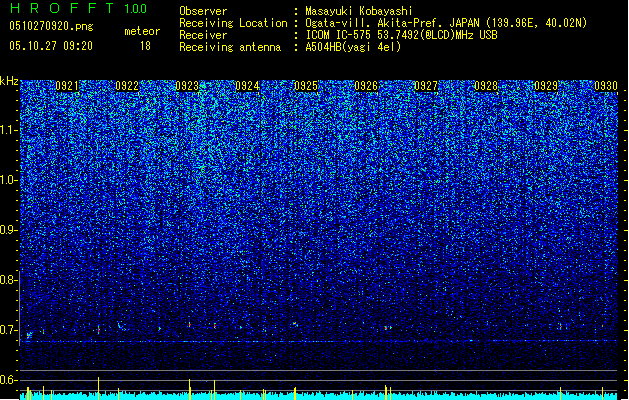Click the 0922 time marker
Screen dimensions: 629x400
coord(127,86)
